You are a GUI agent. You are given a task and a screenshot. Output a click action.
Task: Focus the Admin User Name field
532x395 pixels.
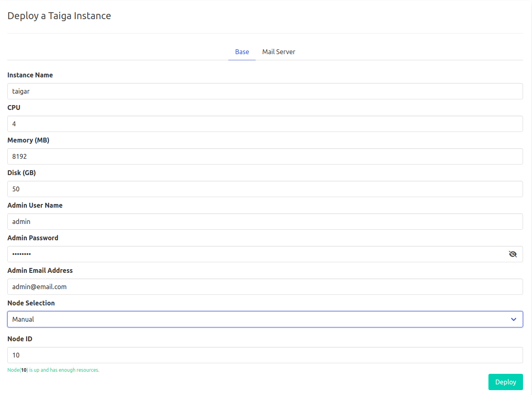[x=265, y=222]
